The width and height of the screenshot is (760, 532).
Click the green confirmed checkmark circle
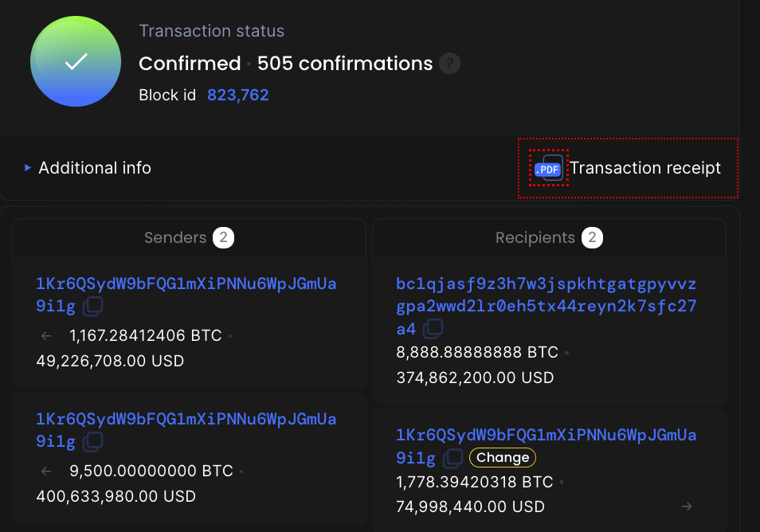tap(76, 61)
